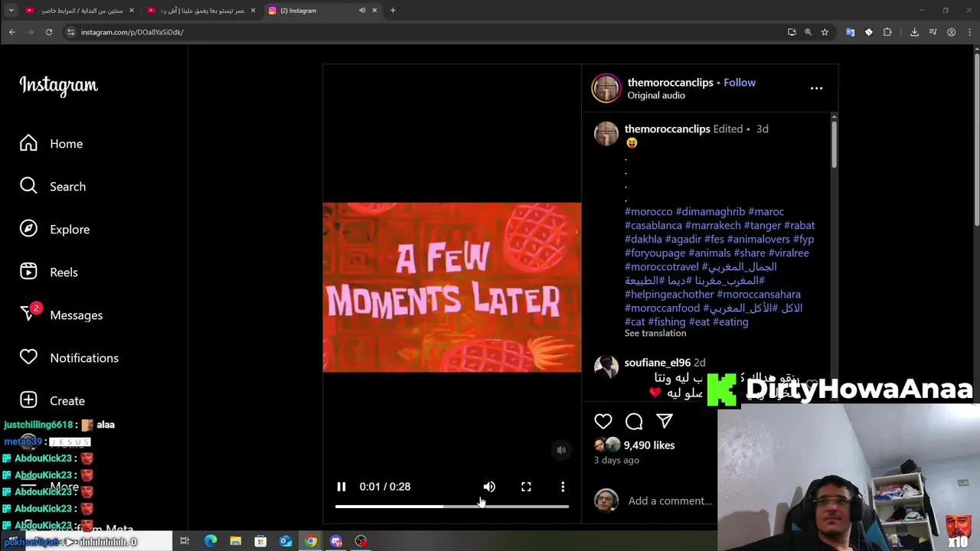Open themoroccanclips profile from post header

click(671, 83)
